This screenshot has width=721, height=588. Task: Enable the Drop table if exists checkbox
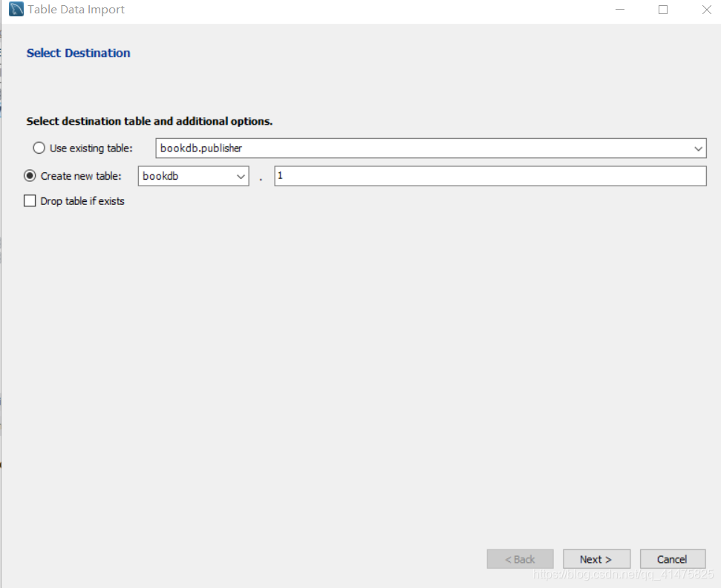pos(30,201)
